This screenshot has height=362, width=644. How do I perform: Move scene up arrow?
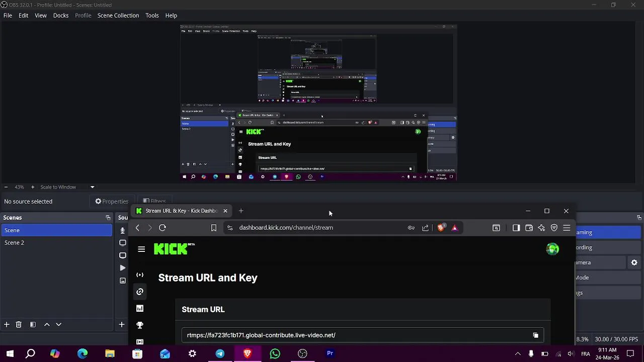(x=47, y=325)
